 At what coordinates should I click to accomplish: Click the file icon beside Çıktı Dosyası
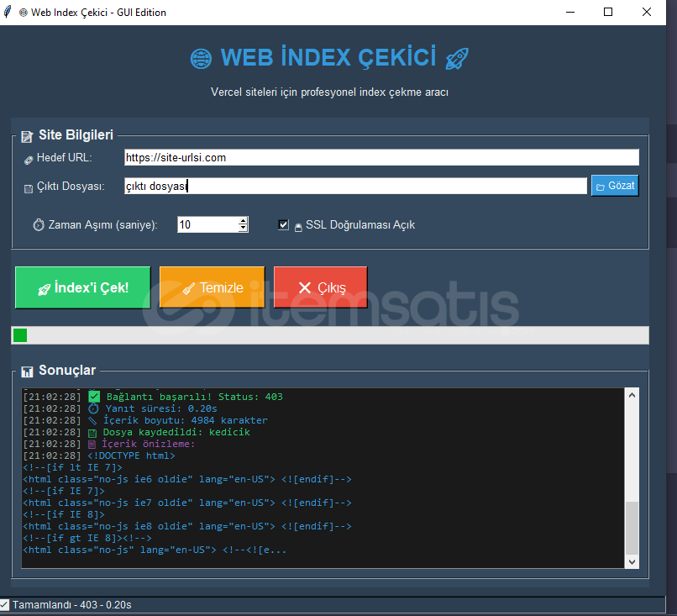click(x=28, y=188)
